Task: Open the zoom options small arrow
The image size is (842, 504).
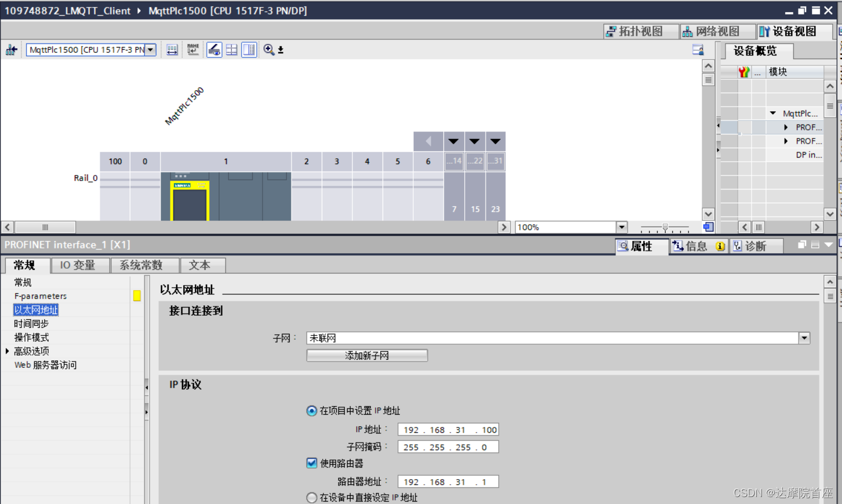Action: 281,50
